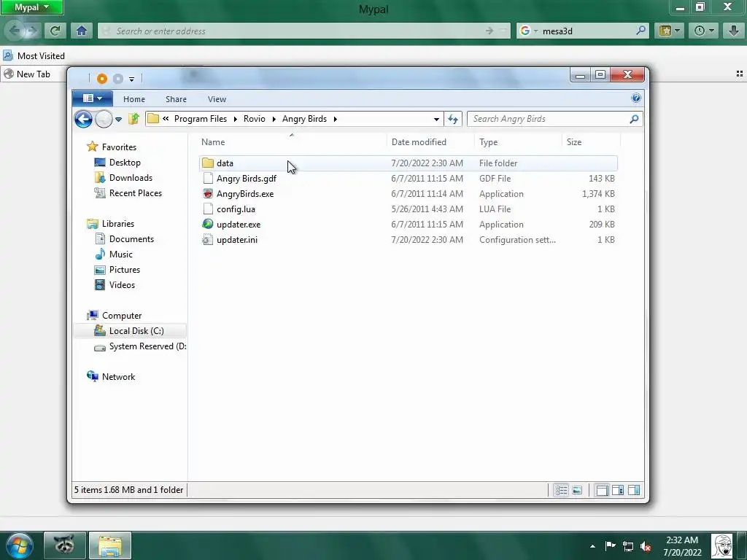Open the View ribbon tab
The height and width of the screenshot is (560, 747).
click(217, 99)
